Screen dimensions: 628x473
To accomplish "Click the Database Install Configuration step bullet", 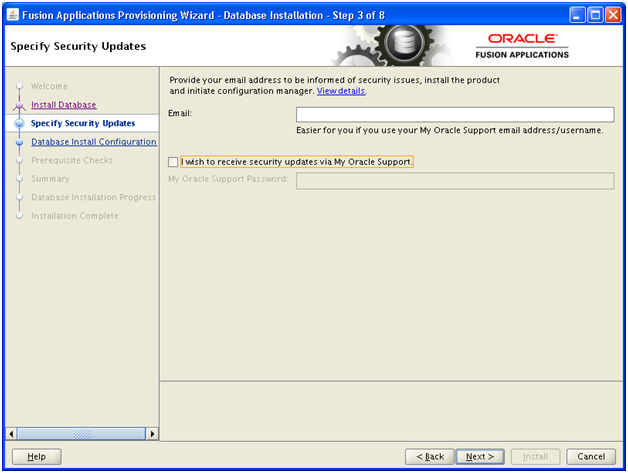I will point(19,142).
